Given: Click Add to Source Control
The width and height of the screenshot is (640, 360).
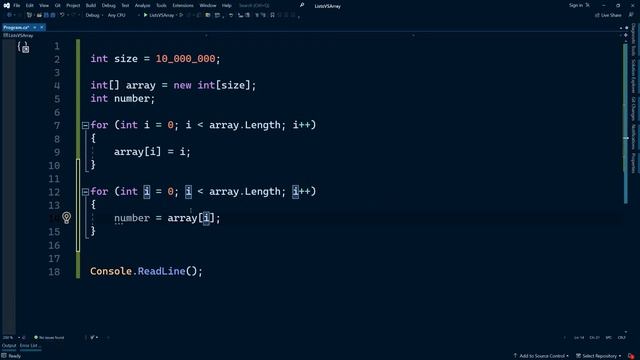Looking at the screenshot, I should pyautogui.click(x=541, y=356).
